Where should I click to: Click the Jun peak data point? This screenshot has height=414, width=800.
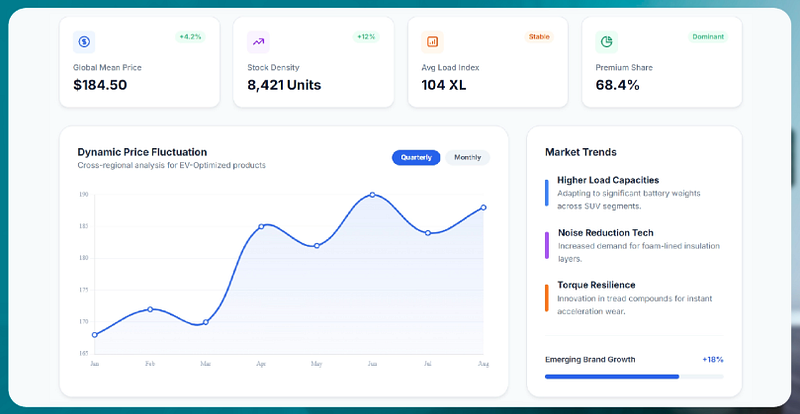(x=372, y=194)
